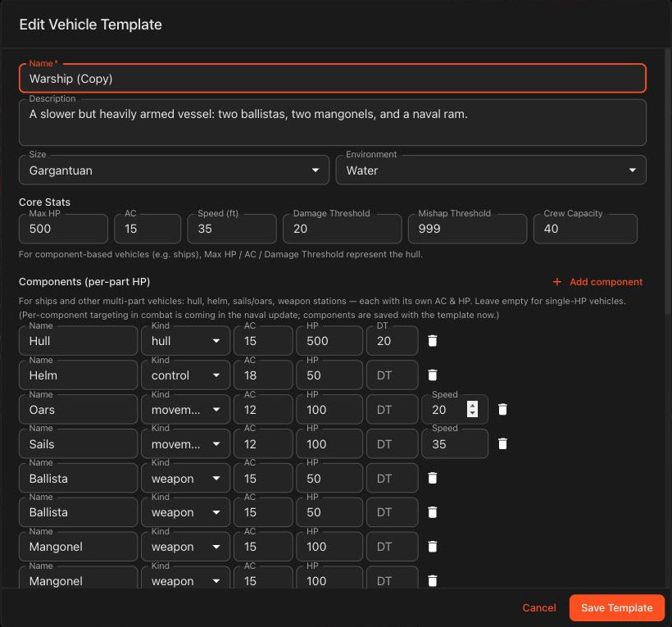This screenshot has height=627, width=672.
Task: Edit the Helm HP field
Action: pyautogui.click(x=329, y=375)
